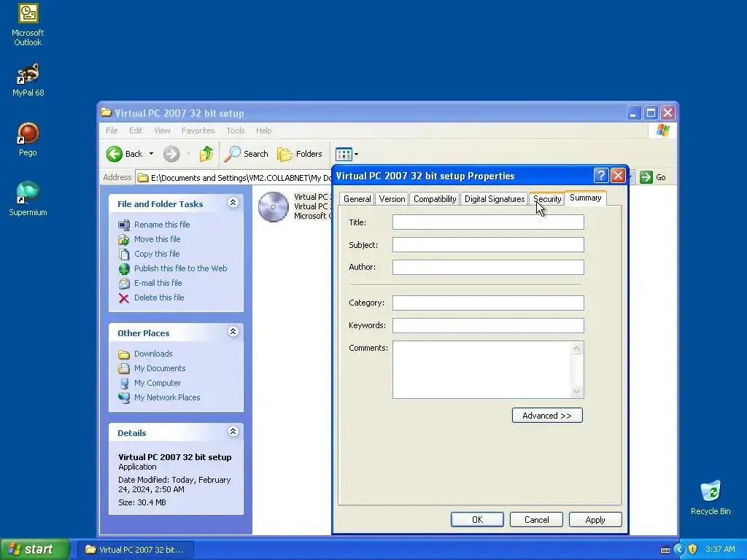This screenshot has width=747, height=560.
Task: Click the Comments scrollbar down arrow
Action: click(576, 392)
